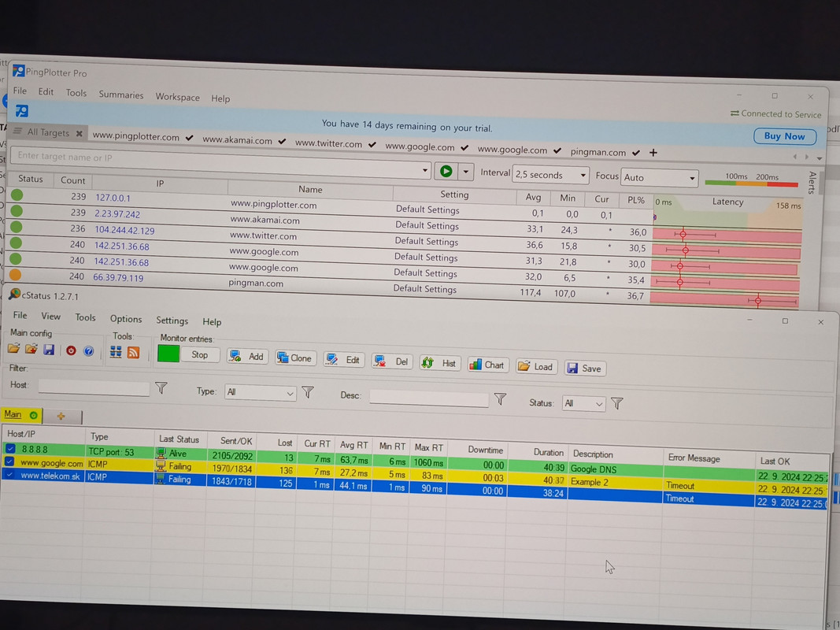Viewport: 840px width, 630px height.
Task: Click the Buy Now button
Action: pyautogui.click(x=784, y=136)
